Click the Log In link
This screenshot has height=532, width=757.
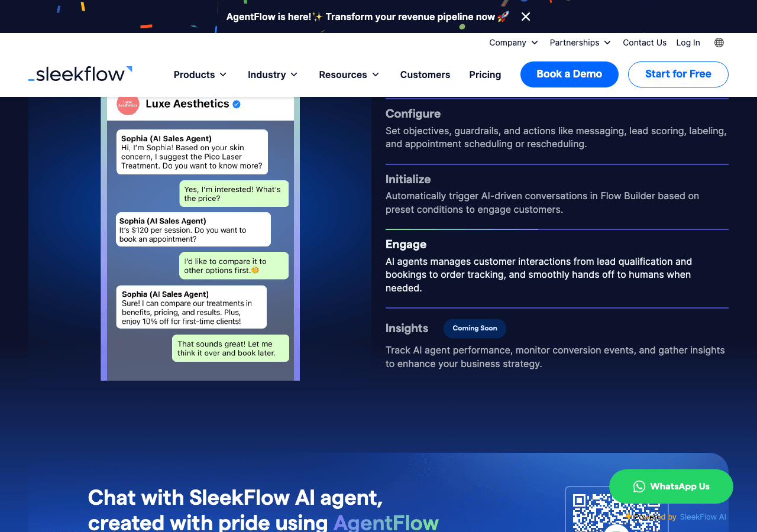point(688,43)
